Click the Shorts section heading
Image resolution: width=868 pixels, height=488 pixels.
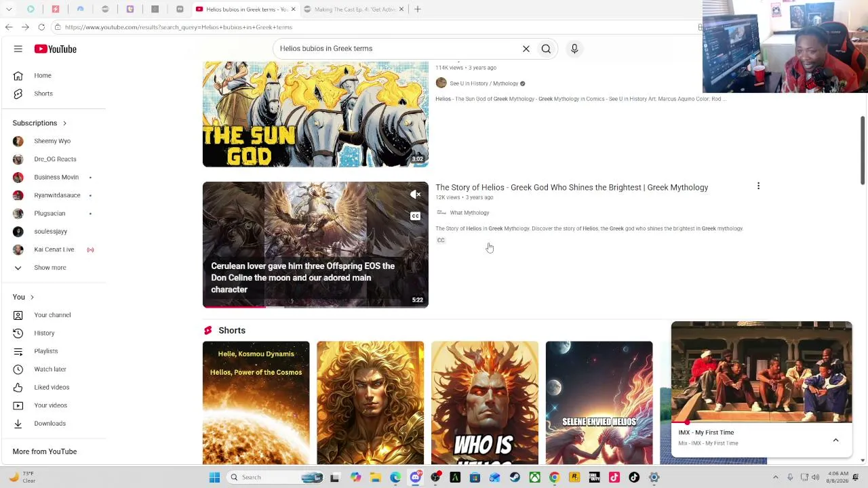[x=232, y=331]
